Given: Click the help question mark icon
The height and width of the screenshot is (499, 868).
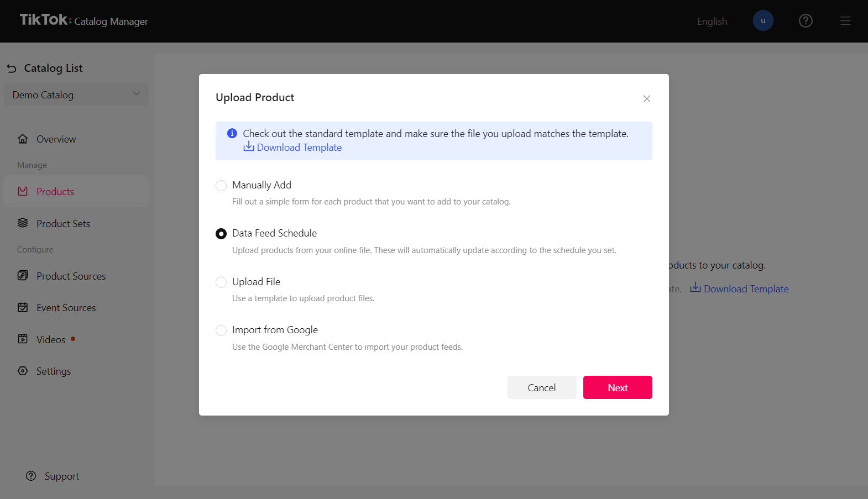Looking at the screenshot, I should tap(806, 21).
